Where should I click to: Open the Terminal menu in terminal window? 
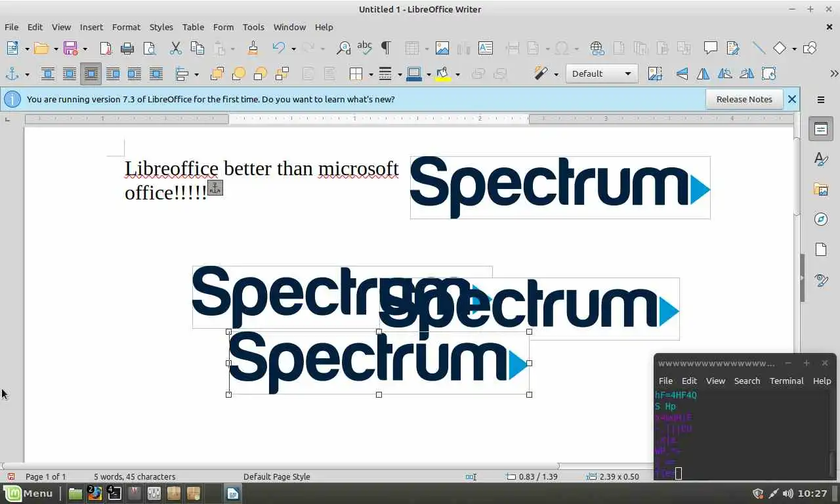pos(786,381)
